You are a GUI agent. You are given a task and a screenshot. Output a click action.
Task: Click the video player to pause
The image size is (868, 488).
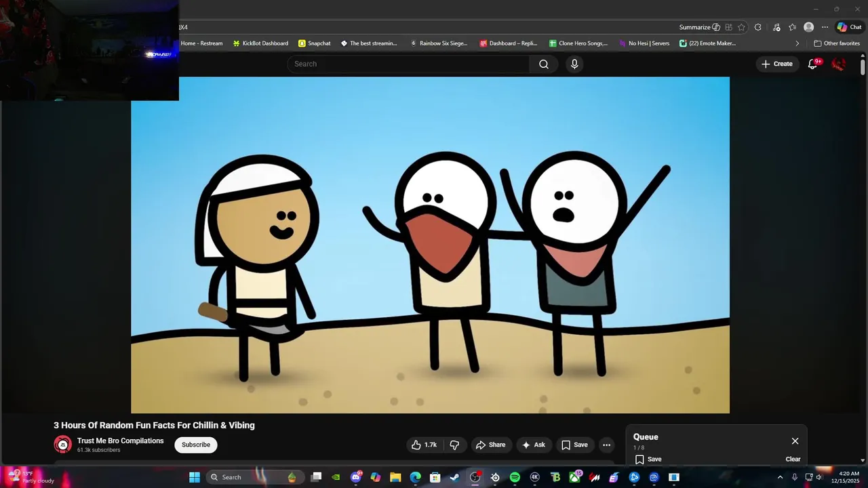point(430,245)
